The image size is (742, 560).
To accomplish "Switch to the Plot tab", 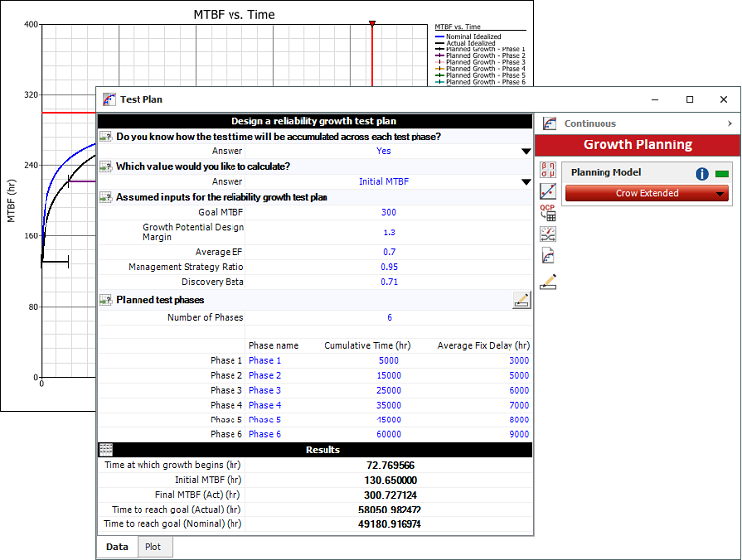I will pos(153,546).
